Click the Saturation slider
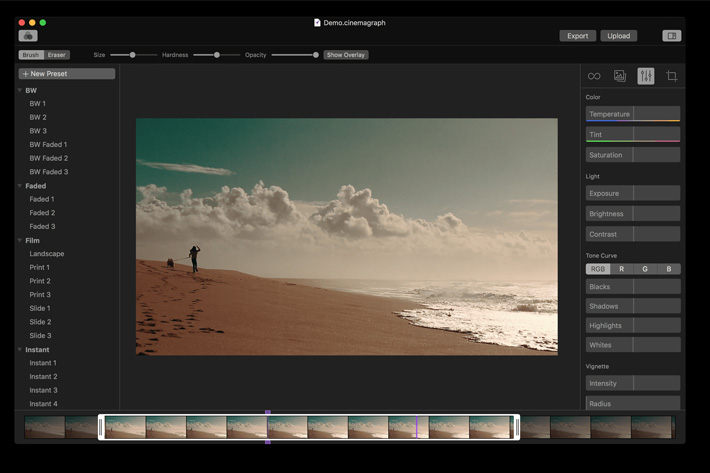 pos(633,155)
